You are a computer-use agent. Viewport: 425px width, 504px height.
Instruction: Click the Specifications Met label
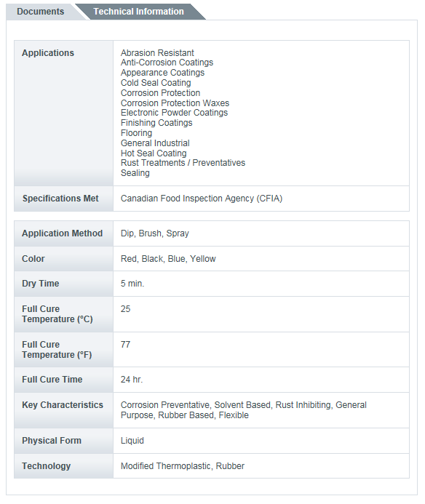60,199
